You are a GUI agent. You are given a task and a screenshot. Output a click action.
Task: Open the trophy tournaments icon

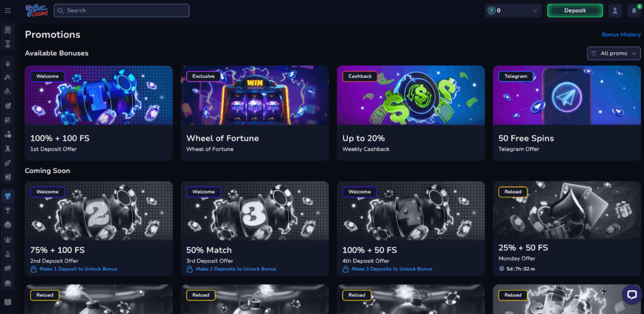(8, 210)
